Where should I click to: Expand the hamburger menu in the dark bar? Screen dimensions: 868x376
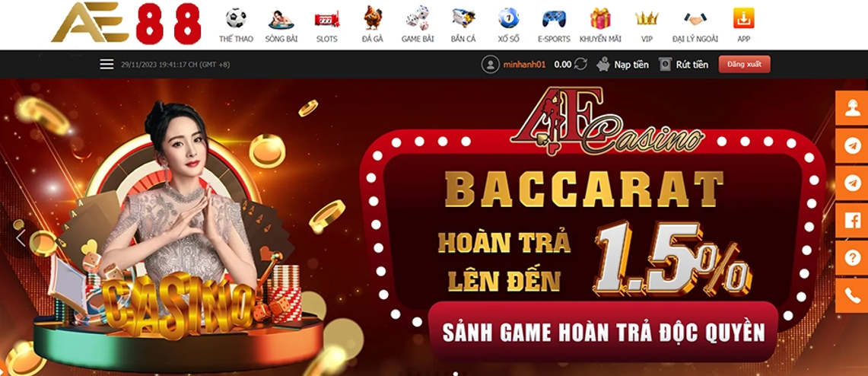click(107, 64)
